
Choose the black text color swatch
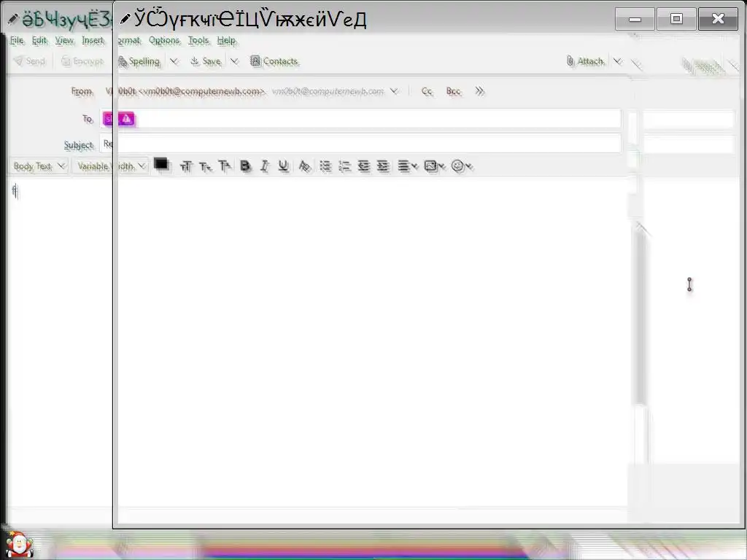[161, 164]
